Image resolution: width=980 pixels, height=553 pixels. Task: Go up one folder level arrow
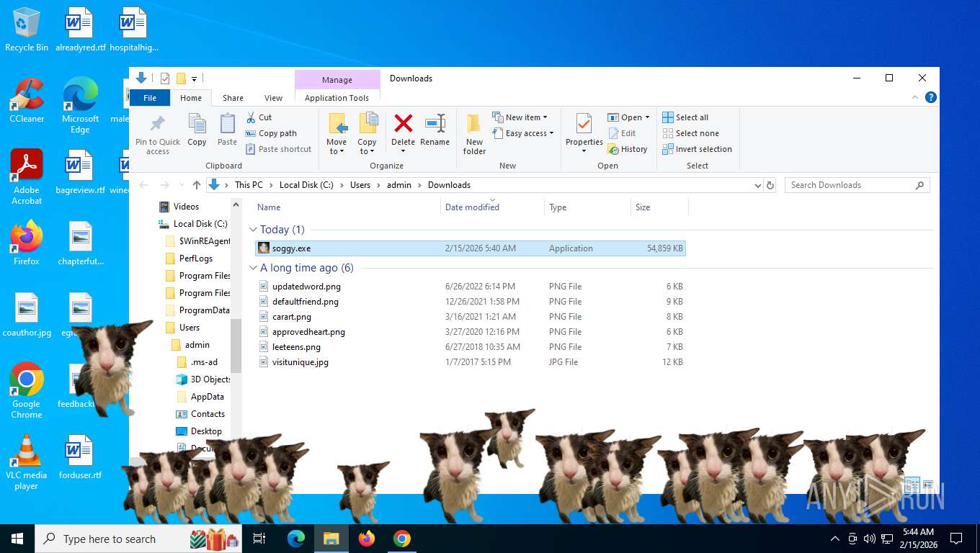point(197,185)
